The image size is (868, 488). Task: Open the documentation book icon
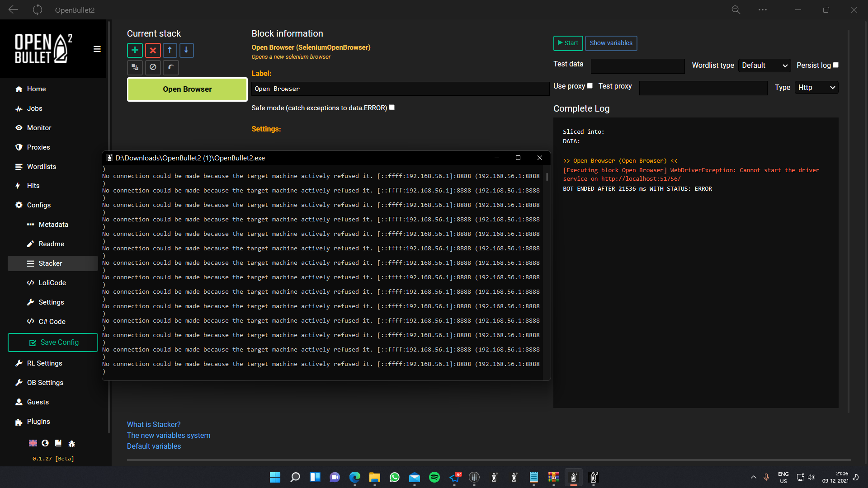pyautogui.click(x=58, y=443)
